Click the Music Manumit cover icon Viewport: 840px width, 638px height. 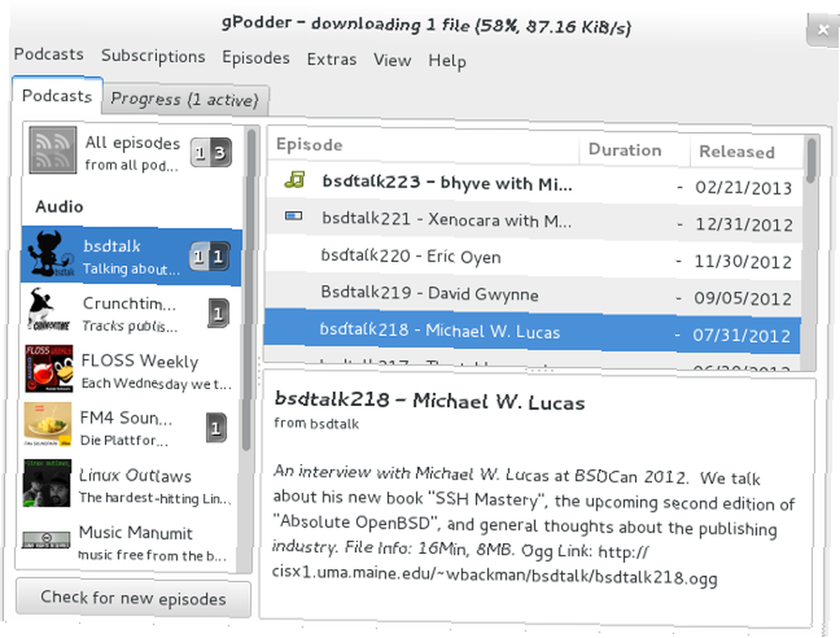46,539
